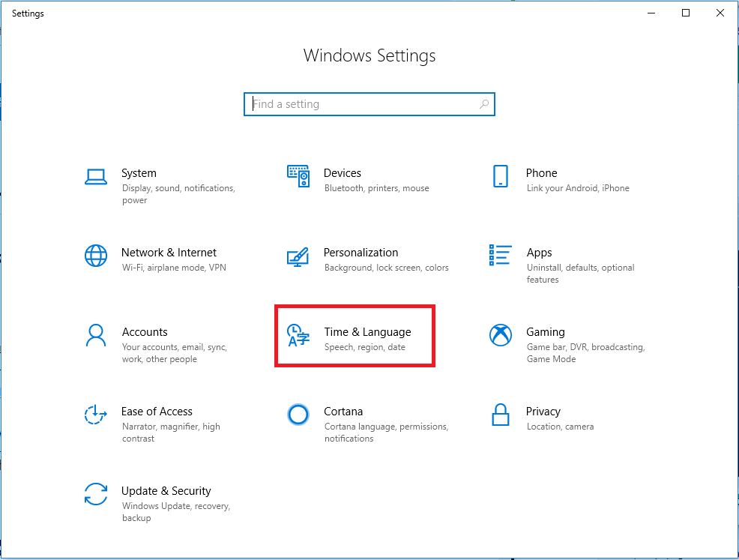This screenshot has width=739, height=560.
Task: Open the Network & Internet globe icon
Action: 96,256
